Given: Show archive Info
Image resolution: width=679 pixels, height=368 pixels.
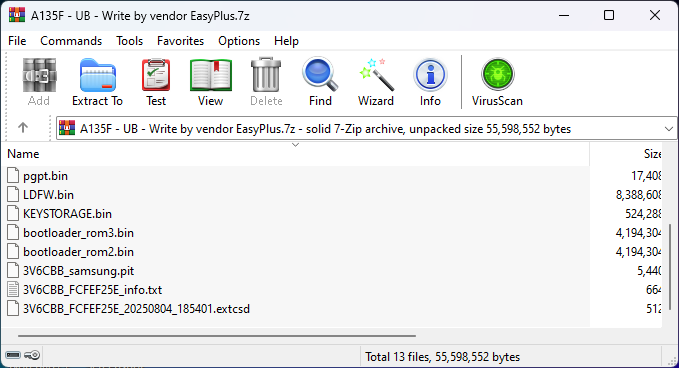Looking at the screenshot, I should coord(430,82).
